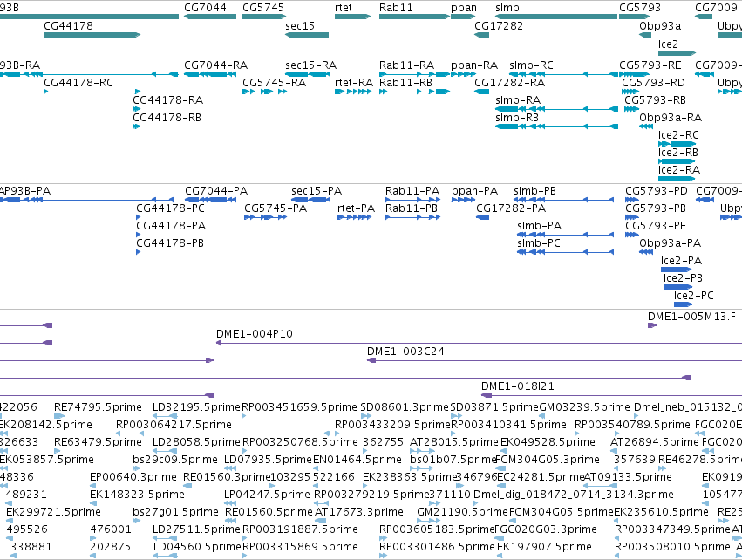Select the long slmb gene bar
The image size is (742, 560).
[x=556, y=17]
